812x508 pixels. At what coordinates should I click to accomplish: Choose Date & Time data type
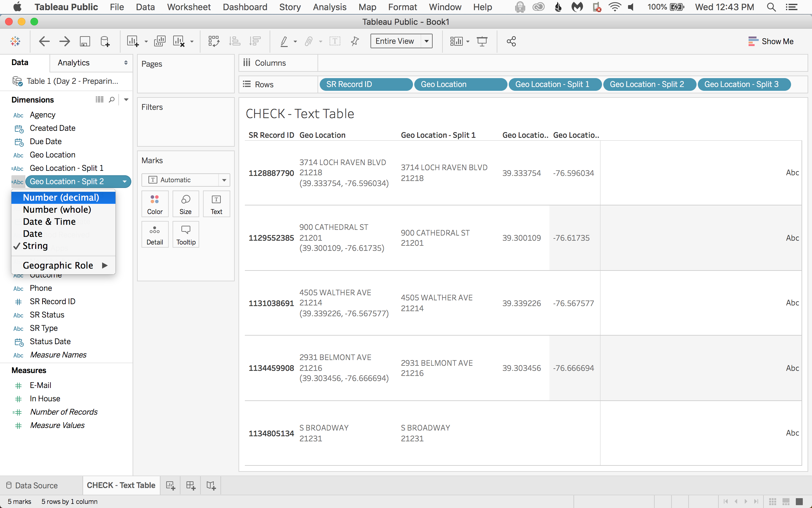63,222
